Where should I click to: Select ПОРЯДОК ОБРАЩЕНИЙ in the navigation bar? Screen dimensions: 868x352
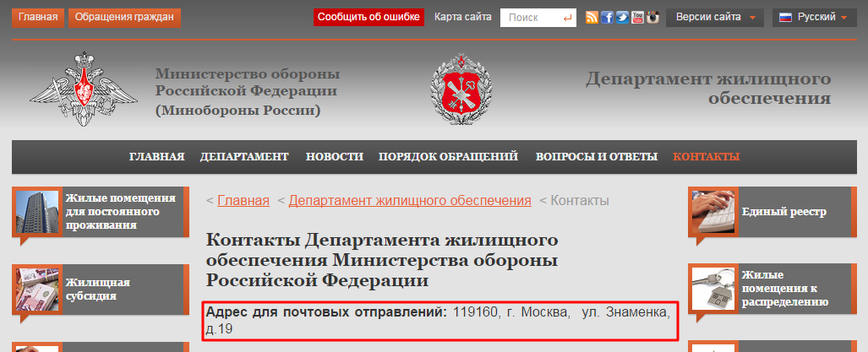click(x=448, y=157)
